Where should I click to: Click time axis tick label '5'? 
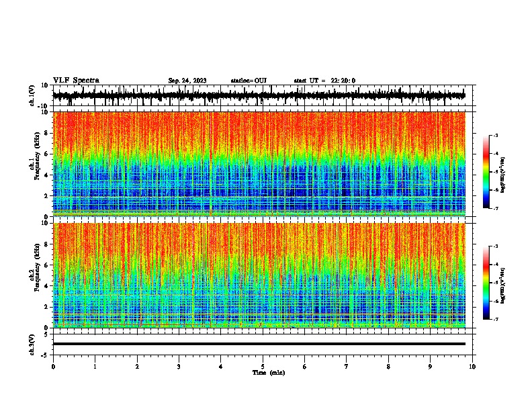point(263,367)
